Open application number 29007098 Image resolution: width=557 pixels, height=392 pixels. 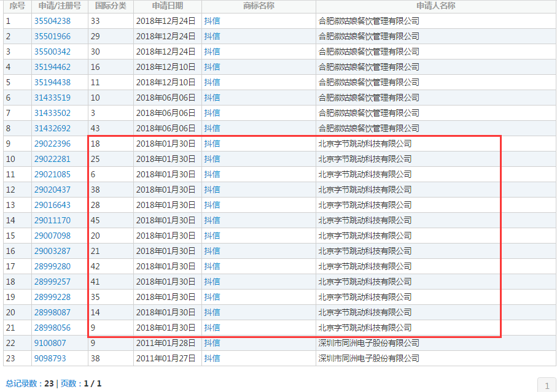pyautogui.click(x=52, y=236)
